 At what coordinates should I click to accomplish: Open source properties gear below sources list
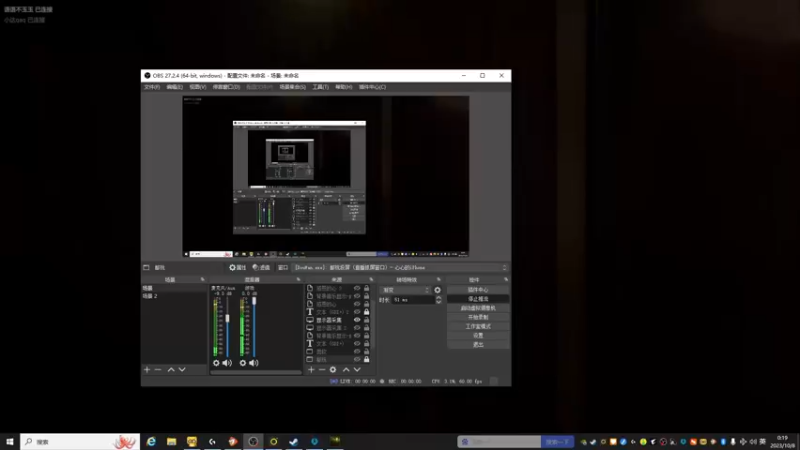[333, 369]
